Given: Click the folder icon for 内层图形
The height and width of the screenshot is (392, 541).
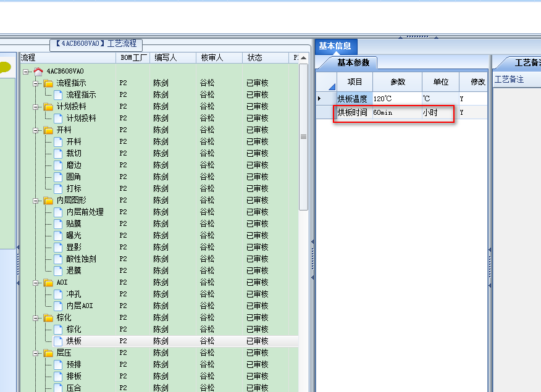Looking at the screenshot, I should click(48, 200).
